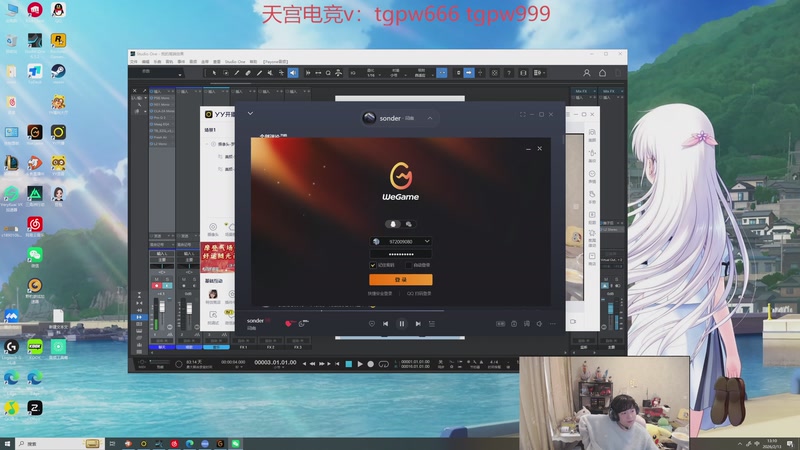800x450 pixels.
Task: Adjust music player volume speaker icon
Action: pyautogui.click(x=539, y=323)
